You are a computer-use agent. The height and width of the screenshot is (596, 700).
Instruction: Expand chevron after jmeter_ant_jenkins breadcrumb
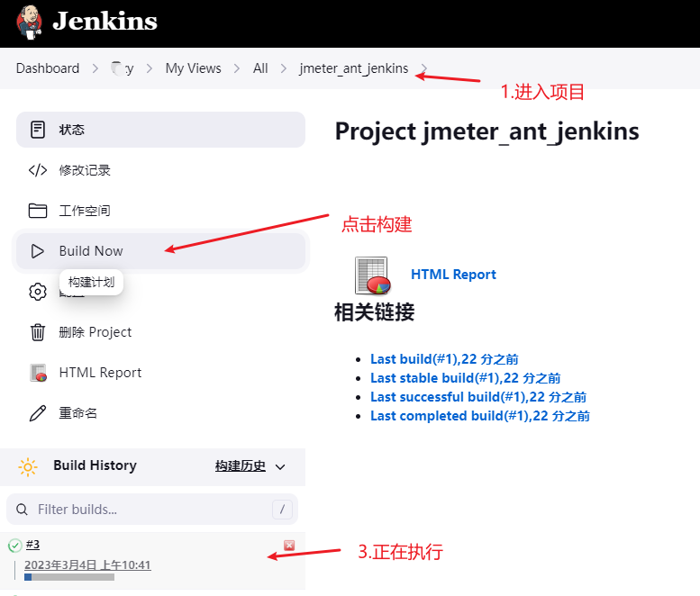pos(423,68)
